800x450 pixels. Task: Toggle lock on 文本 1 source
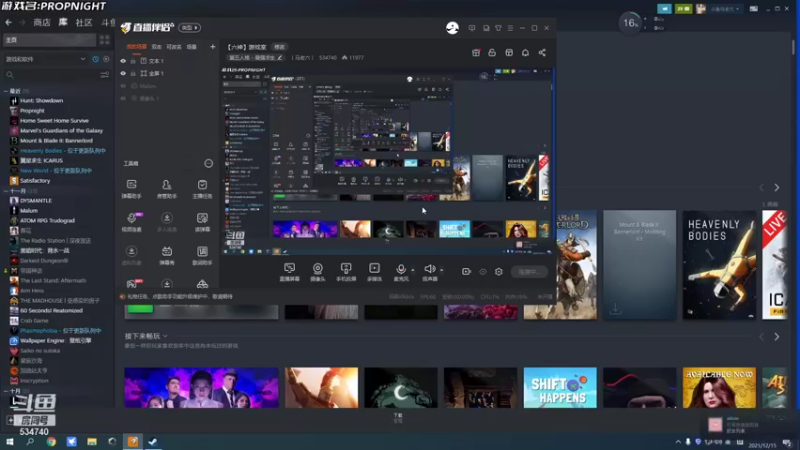pos(133,61)
